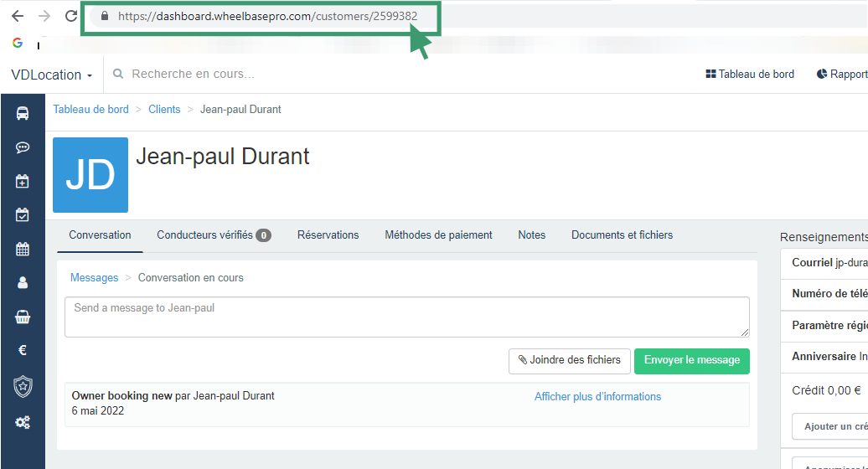Open Tableau de bord in top navigation

pyautogui.click(x=750, y=75)
